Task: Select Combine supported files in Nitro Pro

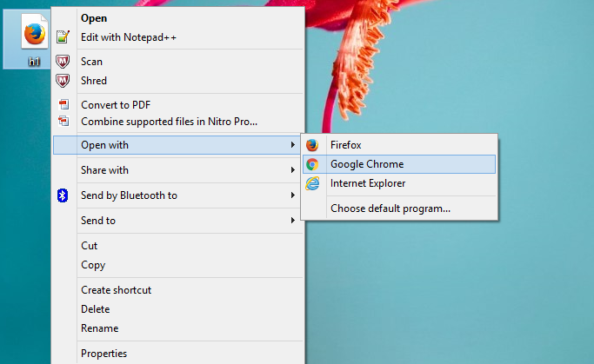Action: tap(178, 122)
